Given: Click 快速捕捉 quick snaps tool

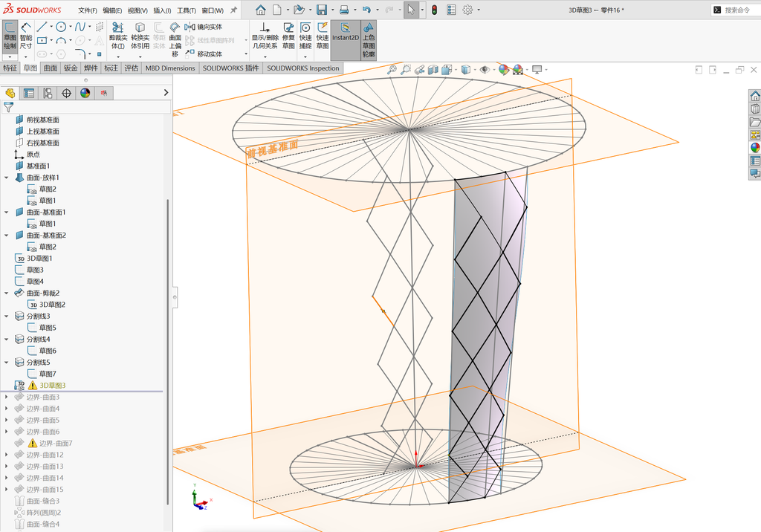Looking at the screenshot, I should 305,36.
